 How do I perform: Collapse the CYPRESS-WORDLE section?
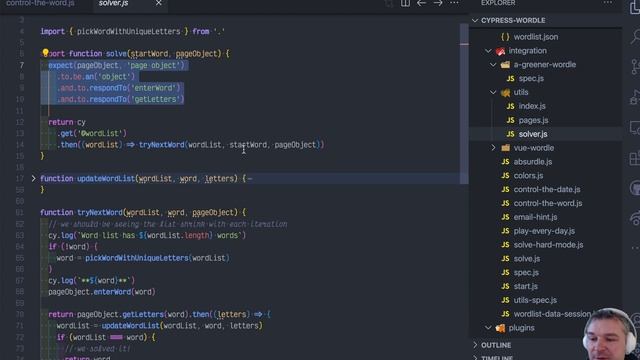point(475,20)
